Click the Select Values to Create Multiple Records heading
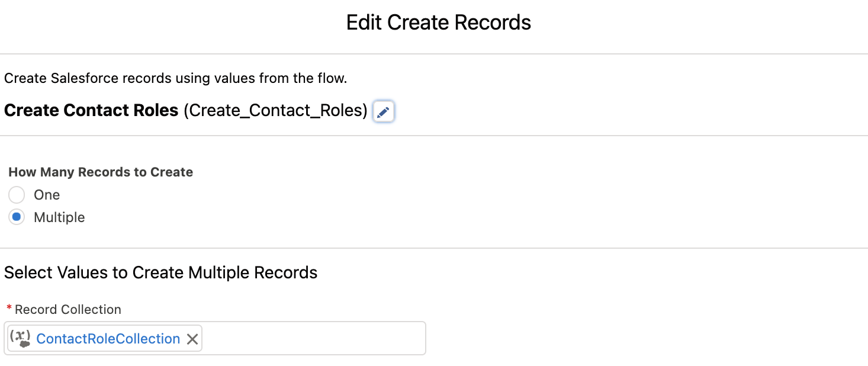 [160, 272]
